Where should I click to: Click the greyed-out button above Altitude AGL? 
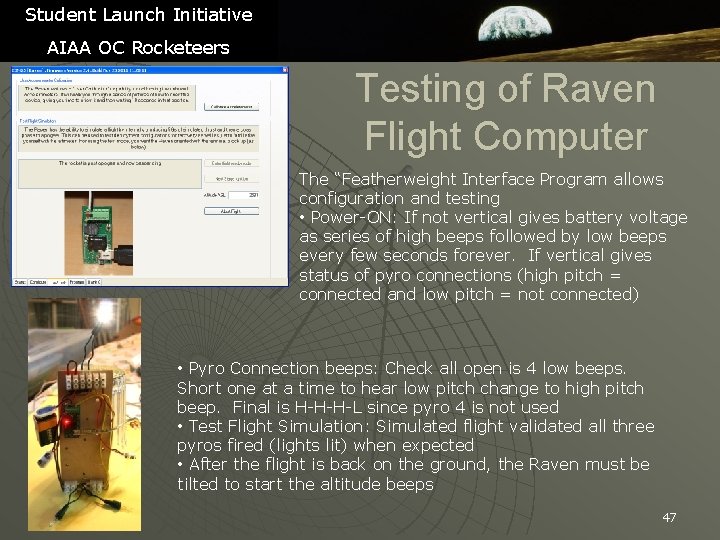click(231, 179)
